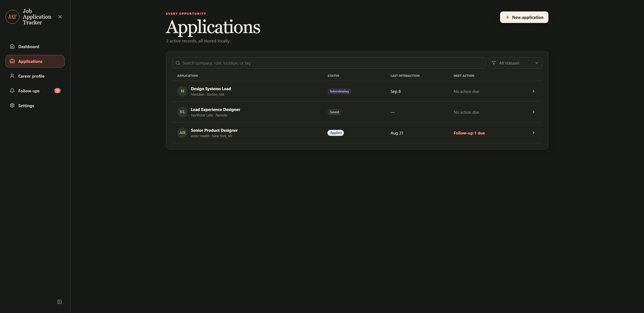Click the NEXT ACTION column header
The height and width of the screenshot is (313, 644).
tap(464, 75)
